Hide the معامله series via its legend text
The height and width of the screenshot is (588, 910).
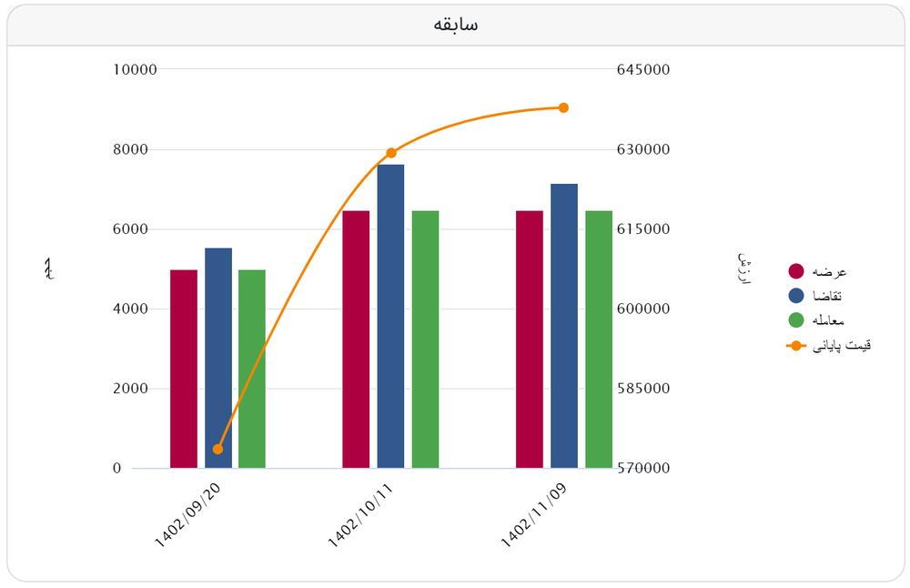click(830, 319)
